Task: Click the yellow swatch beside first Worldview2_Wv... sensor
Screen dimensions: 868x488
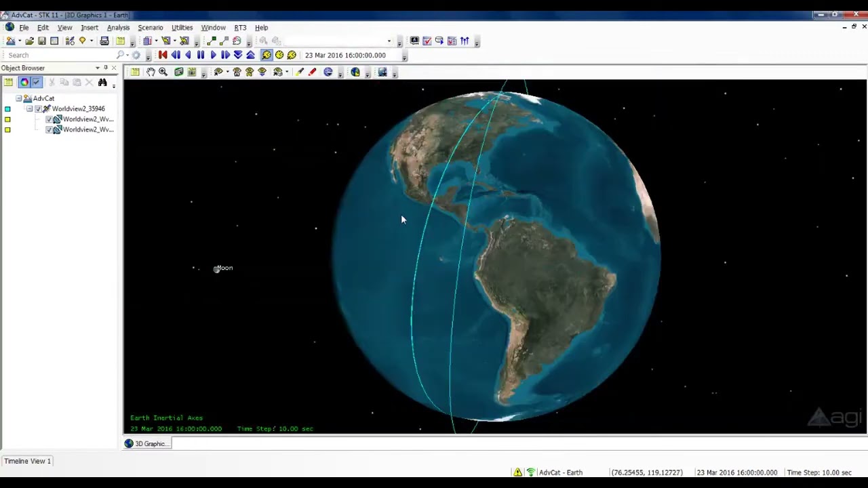Action: click(7, 119)
